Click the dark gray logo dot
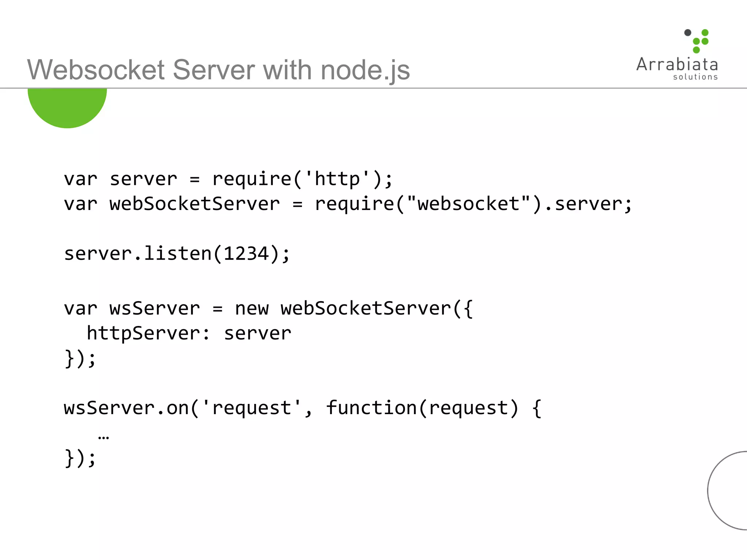 (688, 33)
